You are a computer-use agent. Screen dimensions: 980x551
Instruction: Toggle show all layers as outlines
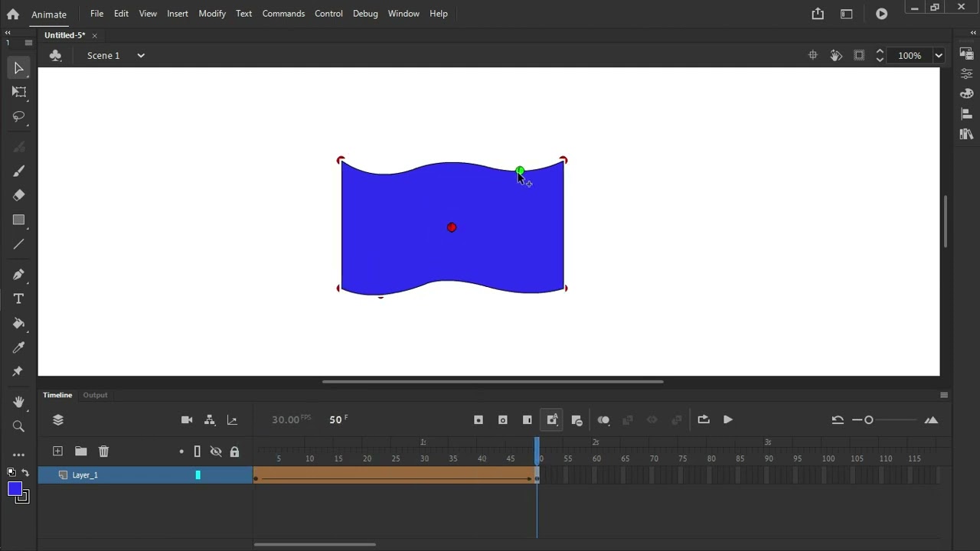click(x=197, y=452)
